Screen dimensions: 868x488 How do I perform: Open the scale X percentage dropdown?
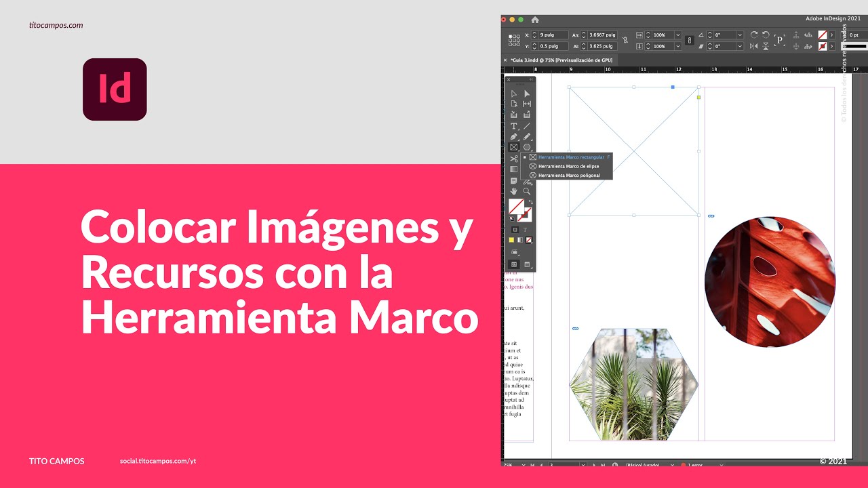click(x=677, y=35)
